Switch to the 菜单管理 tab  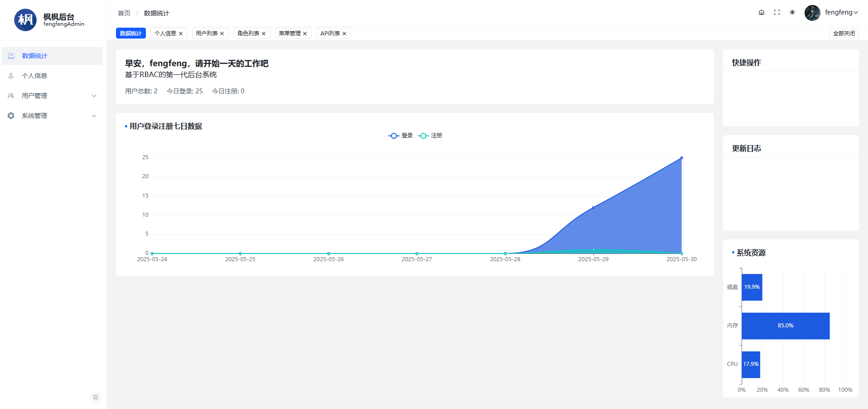pyautogui.click(x=289, y=34)
